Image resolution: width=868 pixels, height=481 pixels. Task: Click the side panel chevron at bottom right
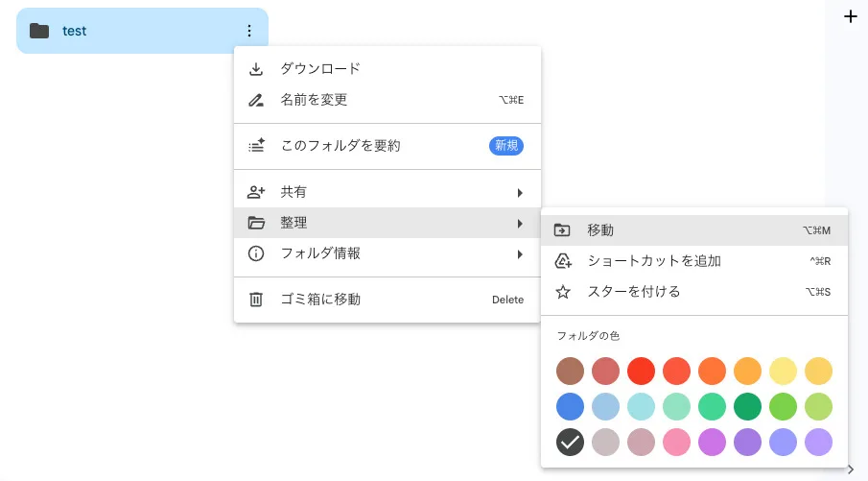click(x=850, y=469)
